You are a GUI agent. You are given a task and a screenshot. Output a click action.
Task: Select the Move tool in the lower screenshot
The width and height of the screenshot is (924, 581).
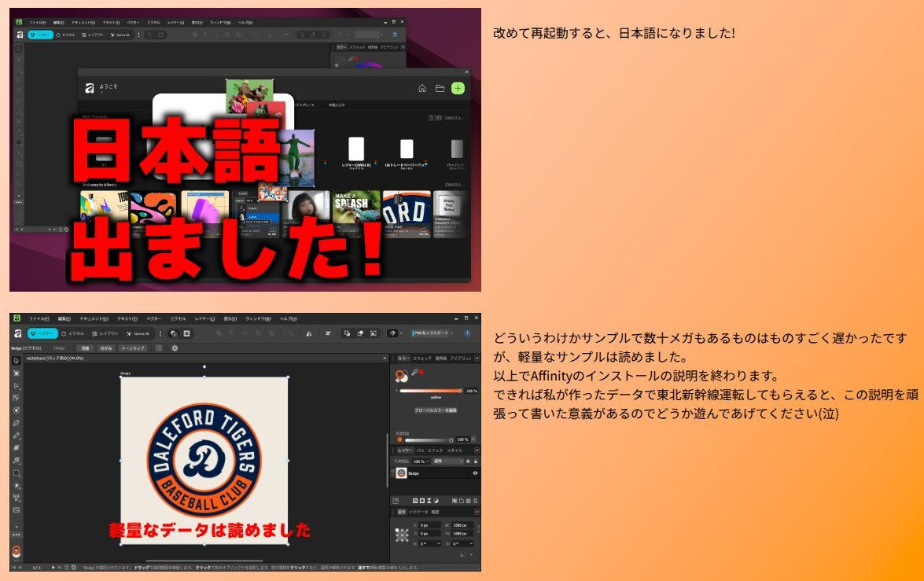click(x=17, y=361)
